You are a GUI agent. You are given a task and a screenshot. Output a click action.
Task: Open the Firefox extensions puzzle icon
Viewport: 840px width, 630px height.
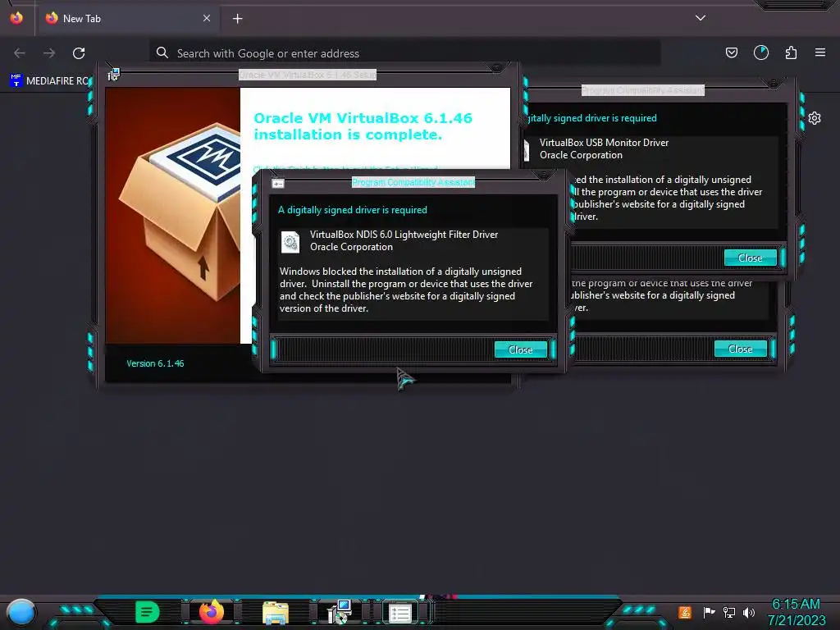(791, 52)
